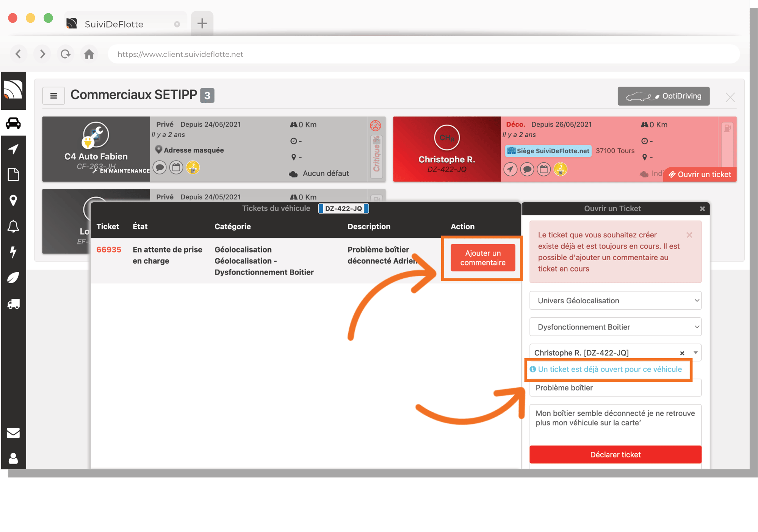Go to the browser home page

[89, 54]
